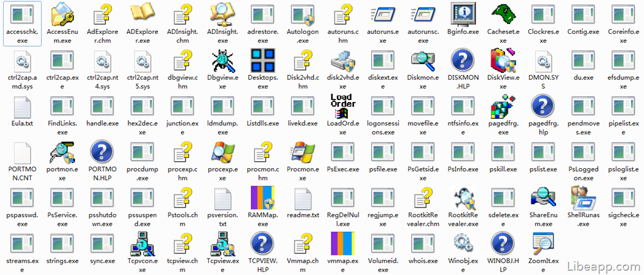Click the "handle.exe" file name
The height and width of the screenshot is (275, 644).
[103, 123]
